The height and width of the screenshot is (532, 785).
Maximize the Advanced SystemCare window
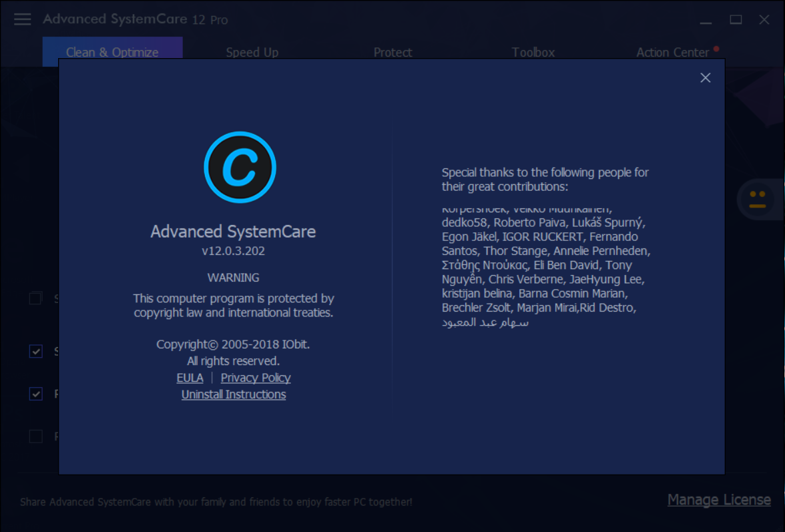click(736, 19)
